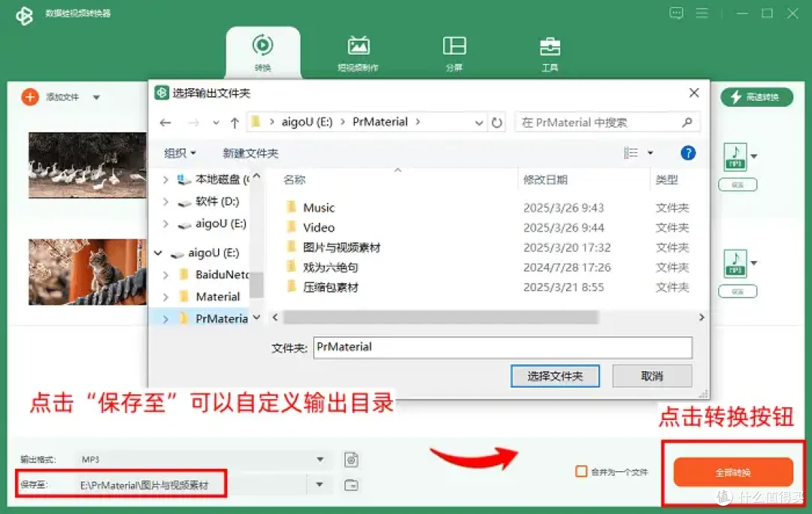Open the 组织 menu
Image resolution: width=812 pixels, height=514 pixels.
point(180,153)
